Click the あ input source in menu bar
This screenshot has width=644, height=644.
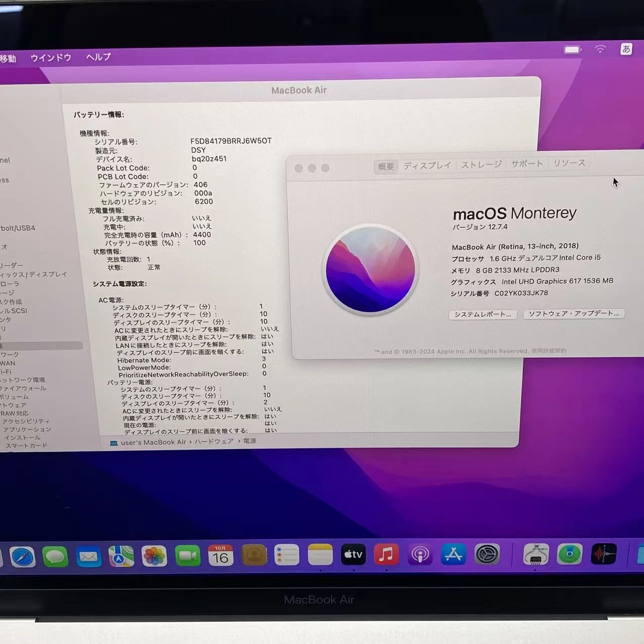(626, 49)
